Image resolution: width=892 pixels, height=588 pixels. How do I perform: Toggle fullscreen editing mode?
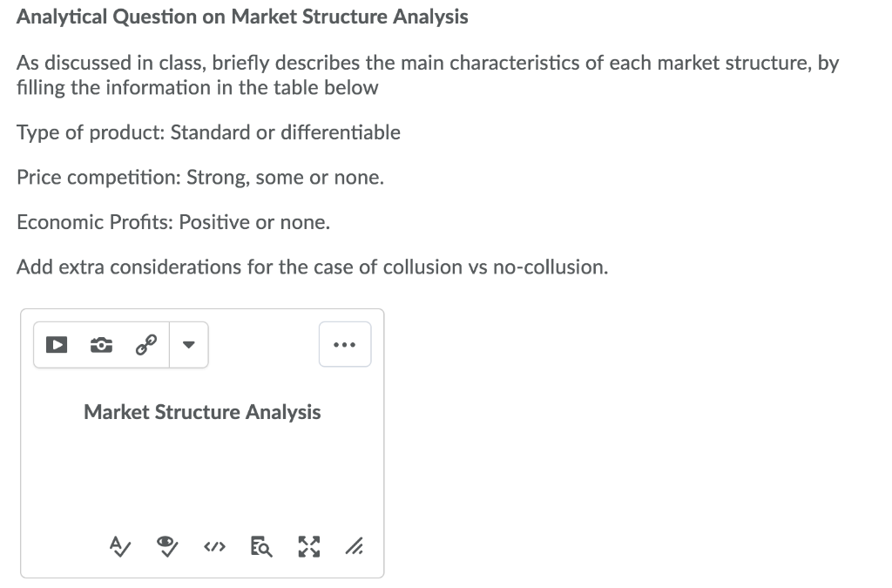tap(308, 546)
